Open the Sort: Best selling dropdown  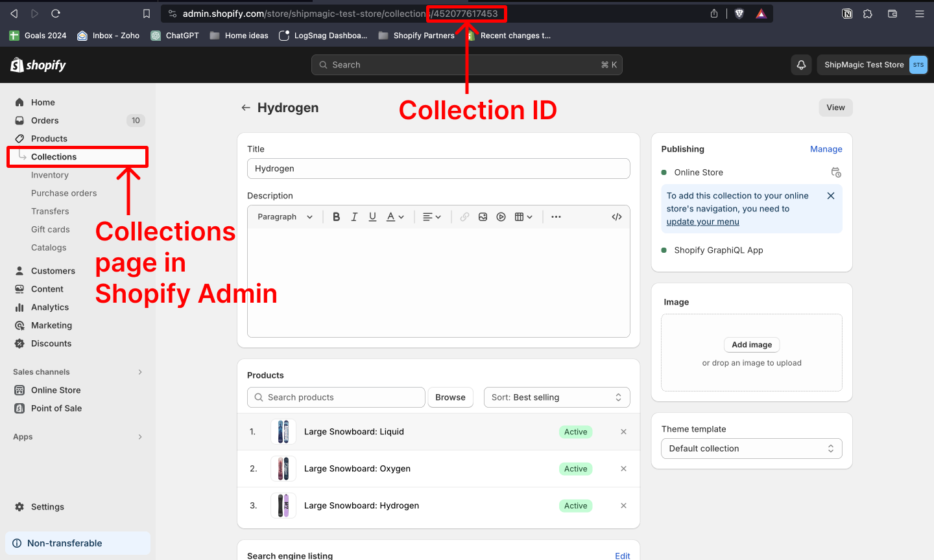pos(557,397)
